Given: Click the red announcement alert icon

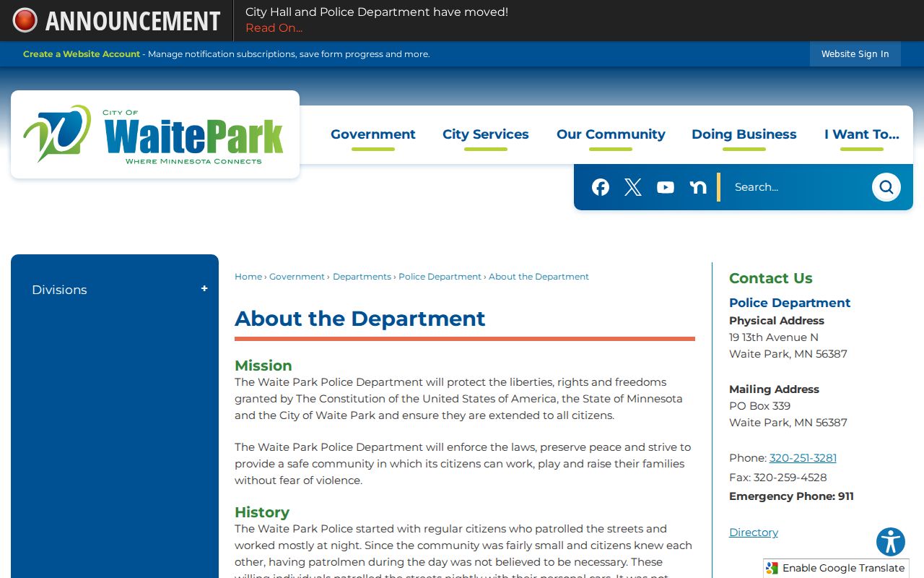Looking at the screenshot, I should pos(25,20).
